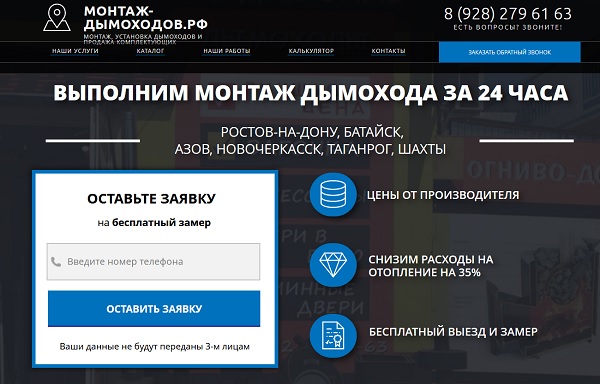Click the Оставьте заявку form heading
The width and height of the screenshot is (600, 384).
[x=152, y=199]
